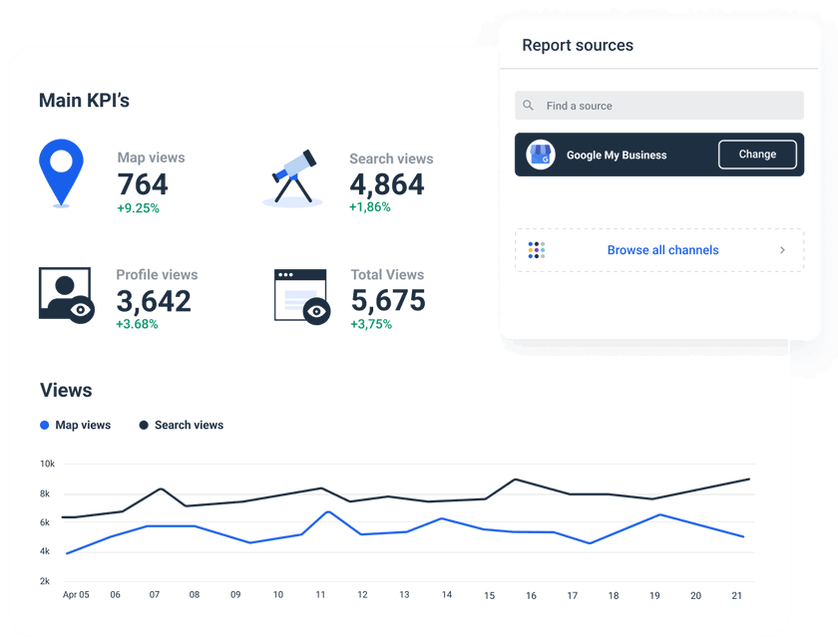Click the Views section heading

pyautogui.click(x=64, y=391)
